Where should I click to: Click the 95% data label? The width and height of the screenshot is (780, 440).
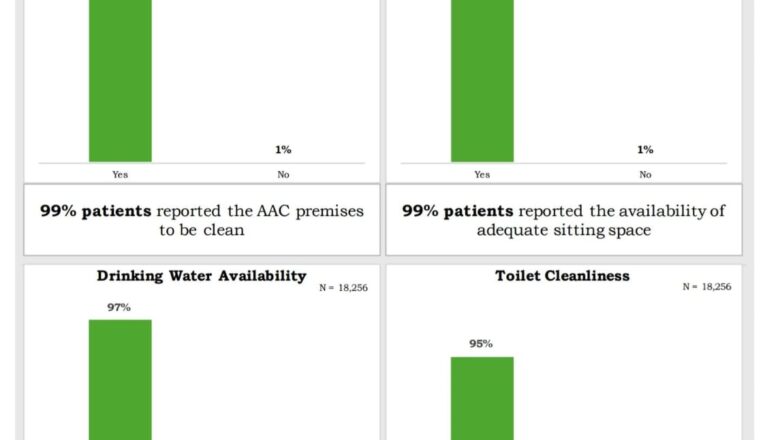pos(481,344)
